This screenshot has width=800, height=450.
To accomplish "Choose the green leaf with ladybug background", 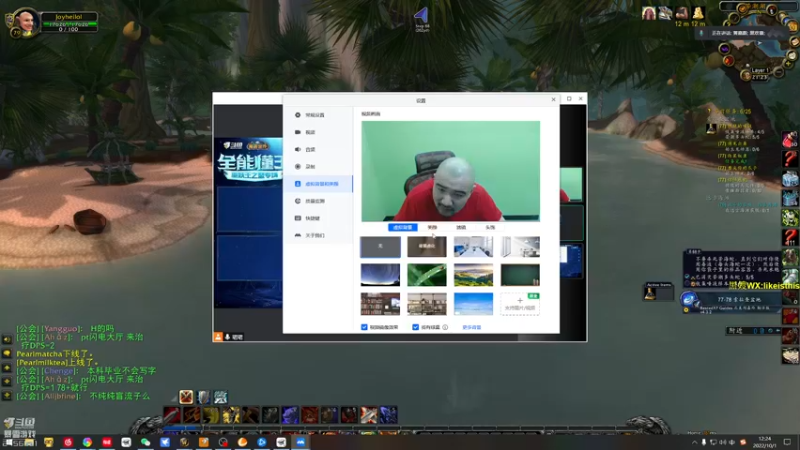I will [x=427, y=275].
